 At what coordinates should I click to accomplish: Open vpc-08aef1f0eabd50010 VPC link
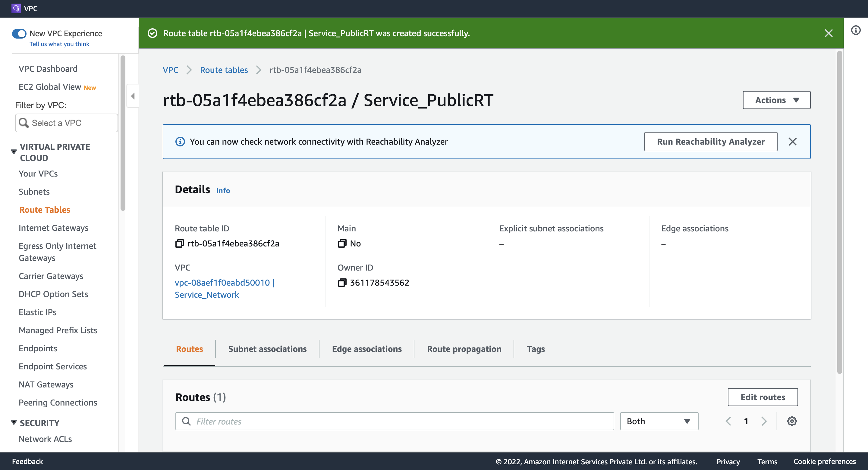point(225,288)
